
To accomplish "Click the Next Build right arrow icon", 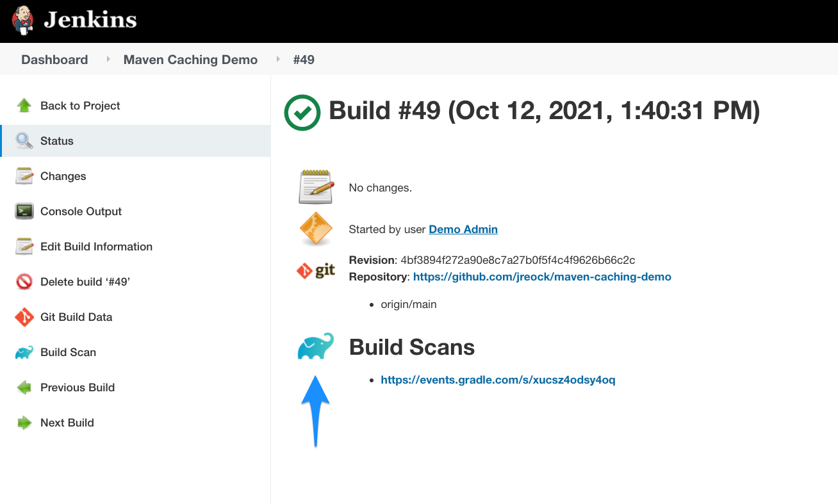I will 24,423.
